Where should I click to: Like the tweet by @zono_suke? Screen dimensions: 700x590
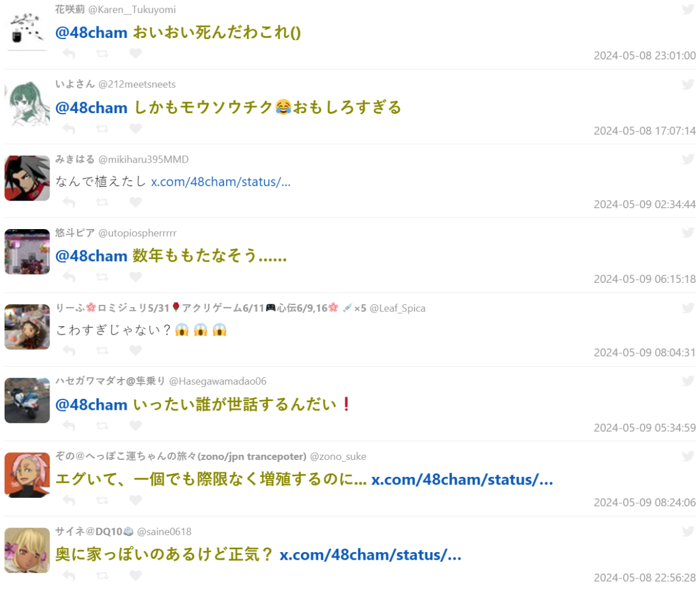click(x=135, y=500)
